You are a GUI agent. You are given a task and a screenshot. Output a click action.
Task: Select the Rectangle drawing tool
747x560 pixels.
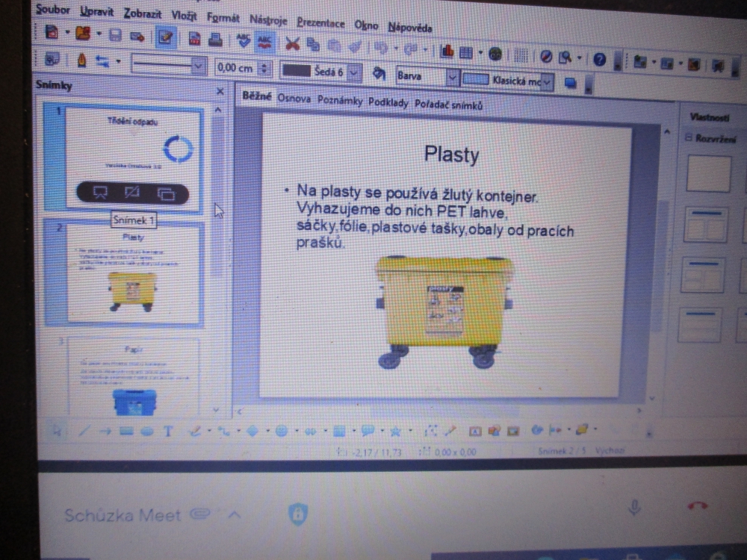click(126, 432)
